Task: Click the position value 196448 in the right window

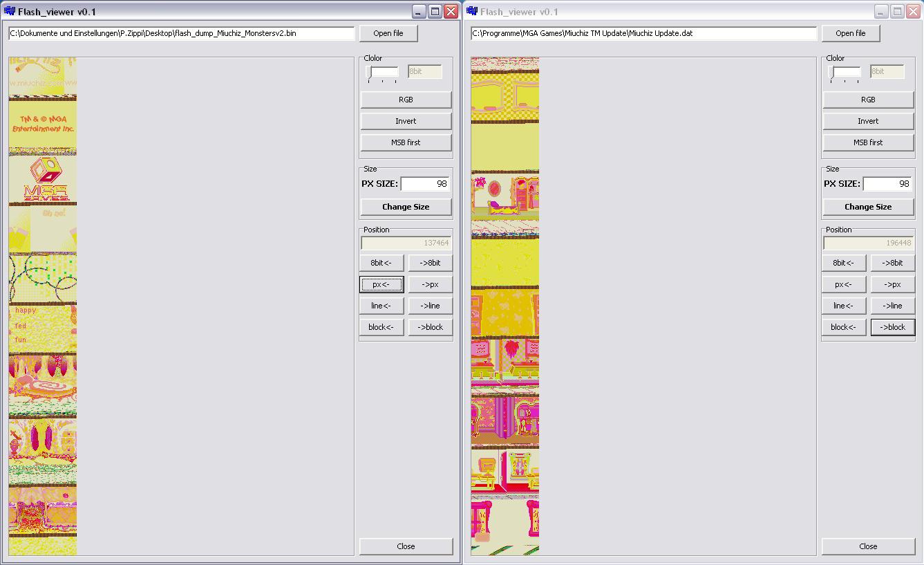Action: pyautogui.click(x=868, y=243)
